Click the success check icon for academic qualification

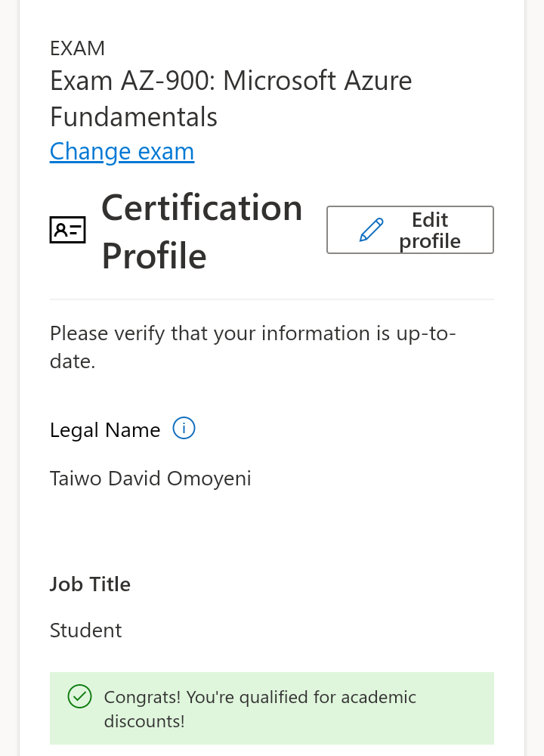coord(79,696)
